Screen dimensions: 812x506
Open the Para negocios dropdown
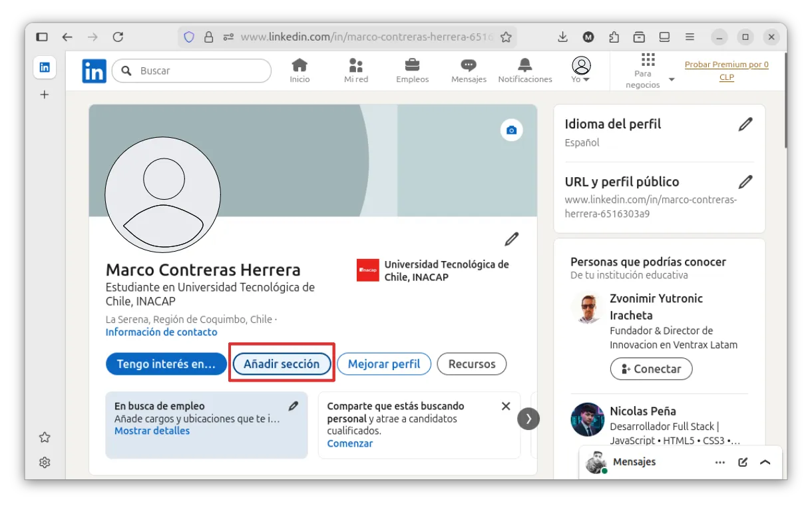click(648, 71)
